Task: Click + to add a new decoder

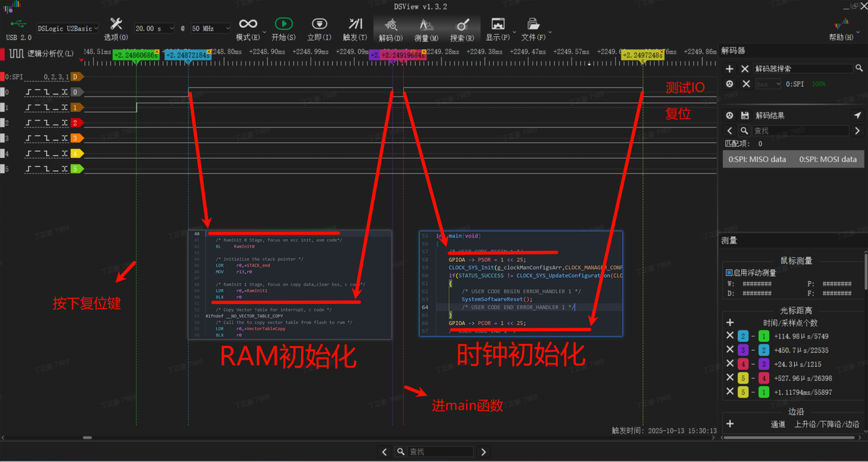Action: point(730,69)
